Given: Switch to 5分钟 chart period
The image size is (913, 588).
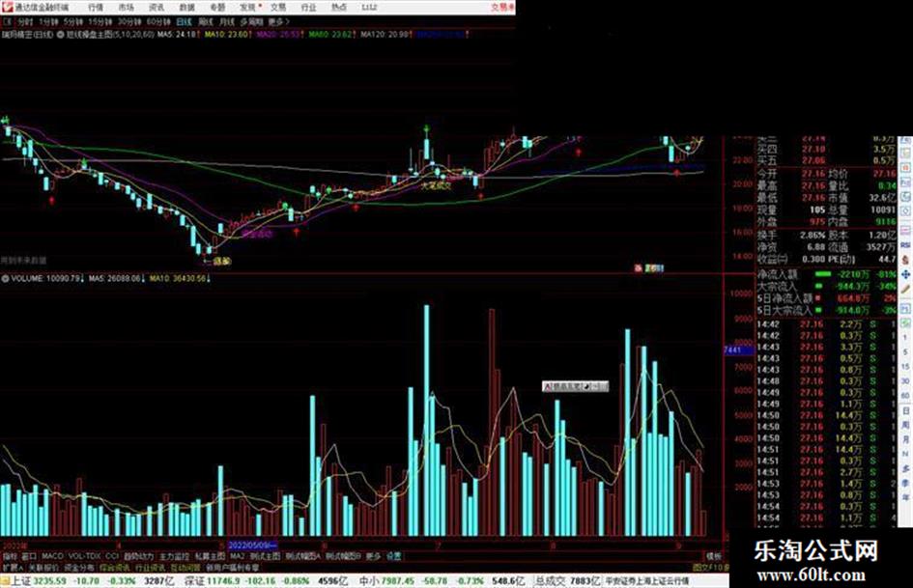Looking at the screenshot, I should pyautogui.click(x=72, y=22).
